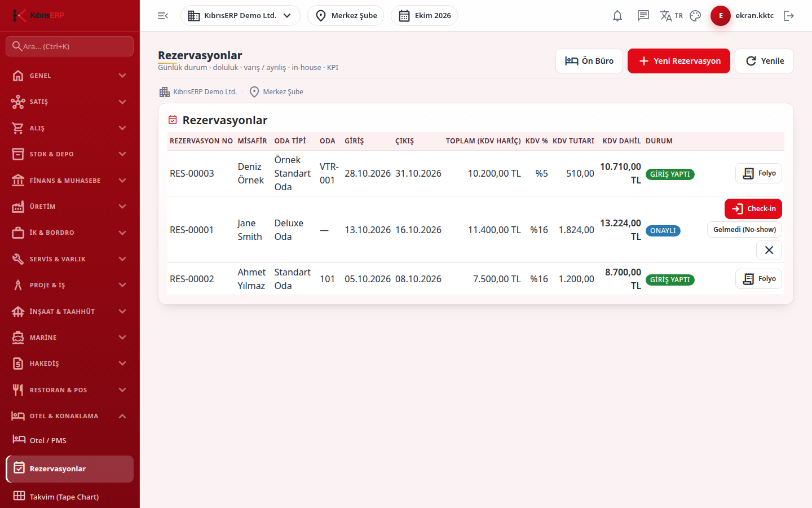Collapse the Otel & Konaklama section chevron
The width and height of the screenshot is (812, 508).
point(122,416)
